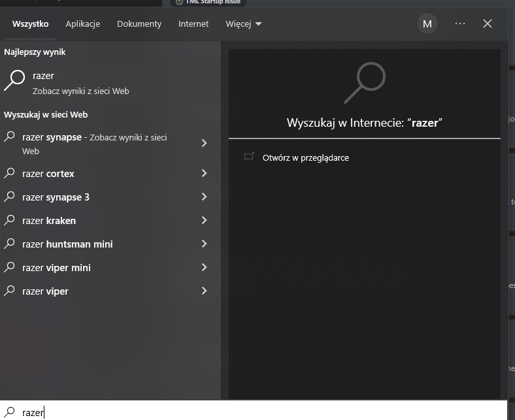
Task: Open best result razer web search
Action: point(110,83)
